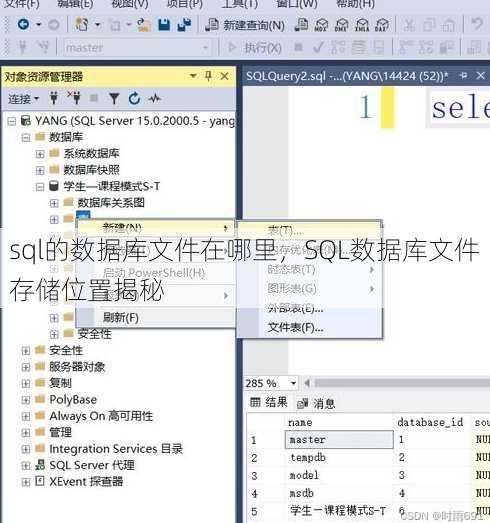The height and width of the screenshot is (523, 490).
Task: Select the SQLQuery2.sql document tab
Action: pyautogui.click(x=347, y=76)
